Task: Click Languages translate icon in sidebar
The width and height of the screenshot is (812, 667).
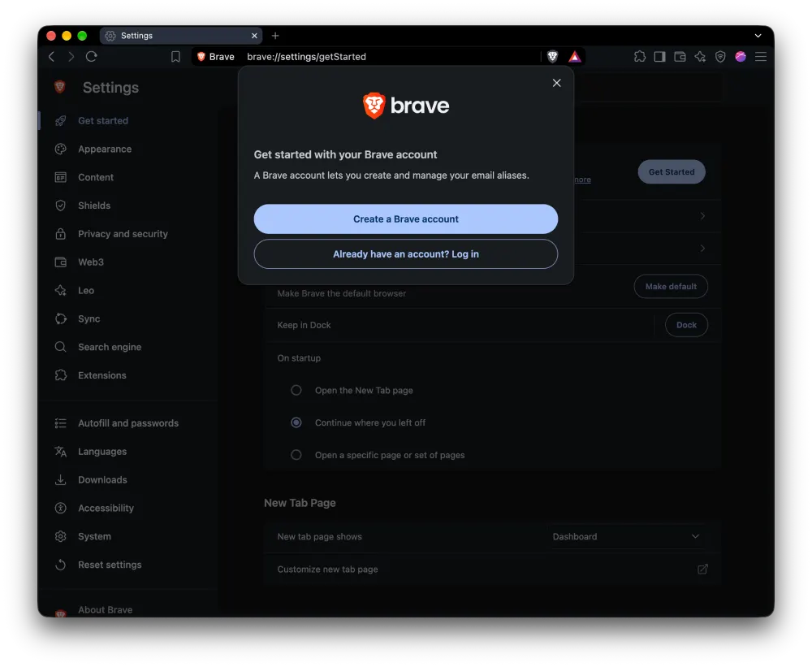Action: click(x=61, y=452)
